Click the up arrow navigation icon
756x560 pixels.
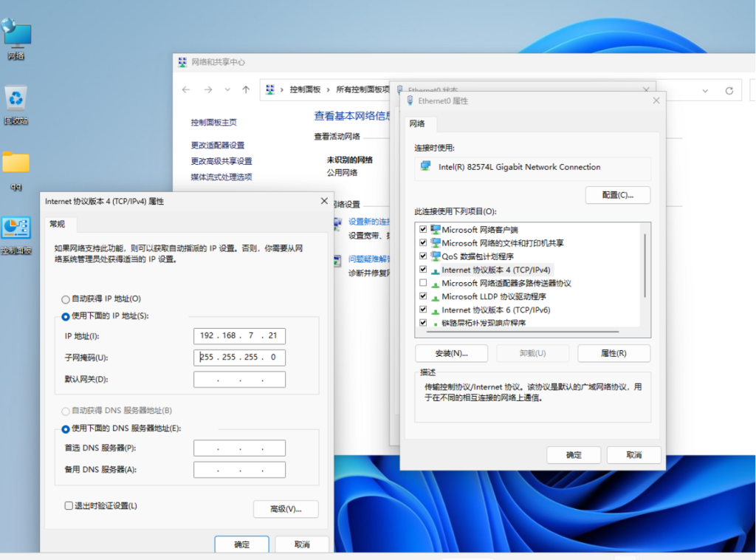(x=247, y=90)
